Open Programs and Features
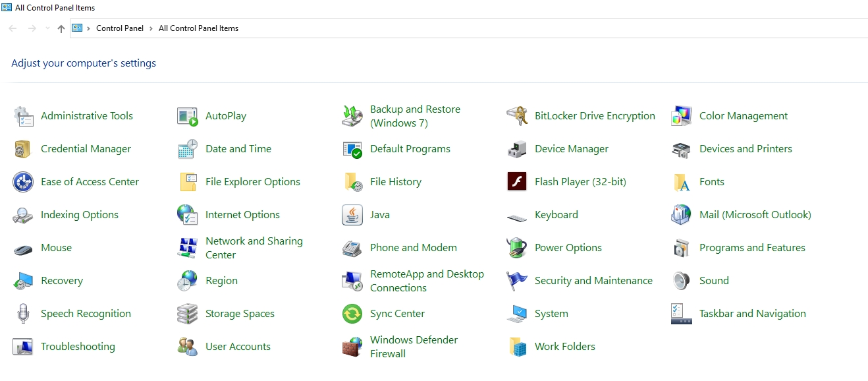The image size is (868, 381). (x=752, y=247)
